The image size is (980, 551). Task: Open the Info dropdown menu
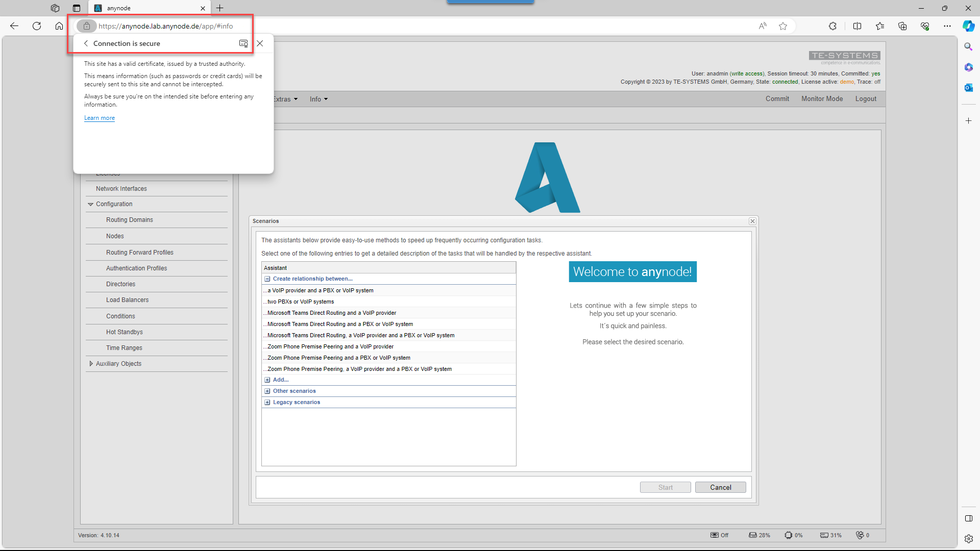click(316, 99)
